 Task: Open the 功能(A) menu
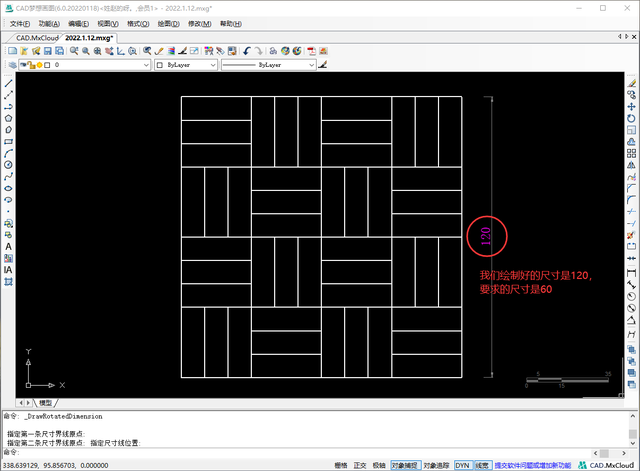click(49, 24)
